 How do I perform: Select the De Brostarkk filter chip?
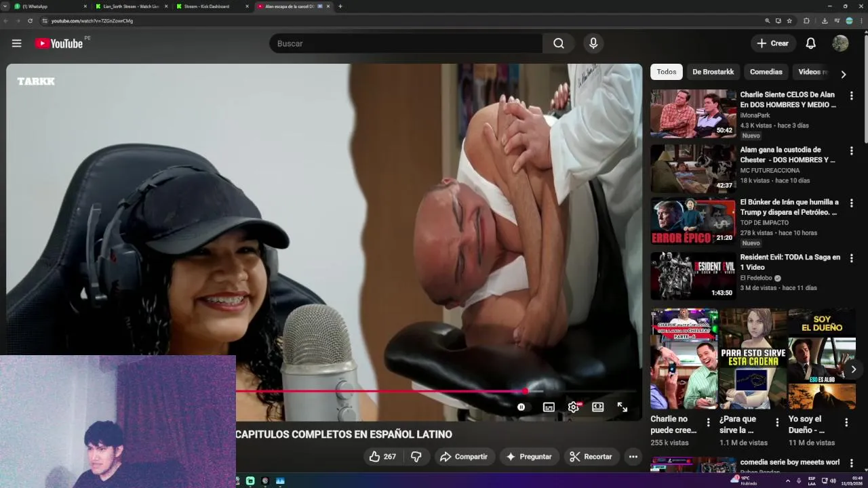[x=713, y=72]
